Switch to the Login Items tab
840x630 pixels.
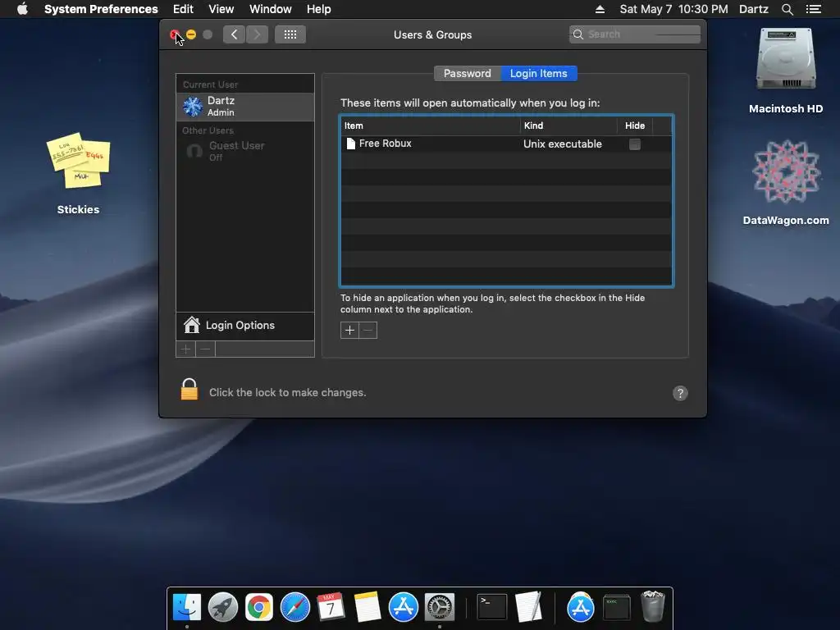click(x=538, y=73)
